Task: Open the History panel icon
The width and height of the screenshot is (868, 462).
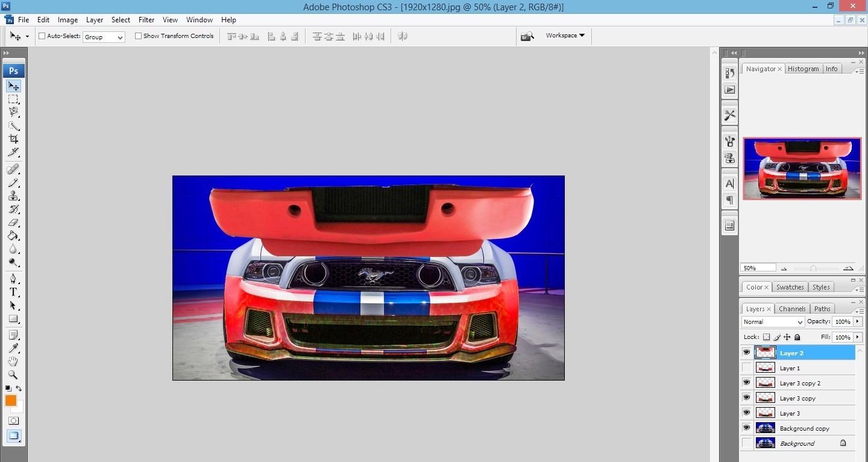Action: (x=730, y=73)
